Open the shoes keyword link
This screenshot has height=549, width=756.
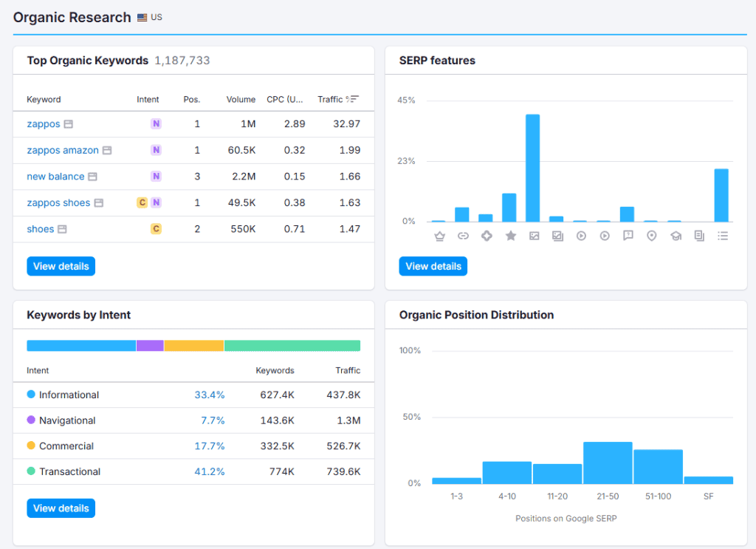[41, 229]
